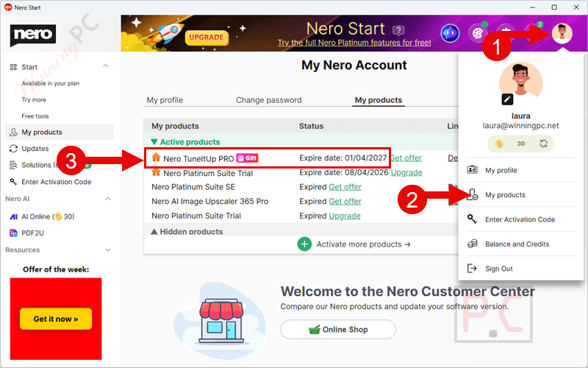Click the rocket graphic in the banner
The height and width of the screenshot is (368, 588).
coord(167,35)
